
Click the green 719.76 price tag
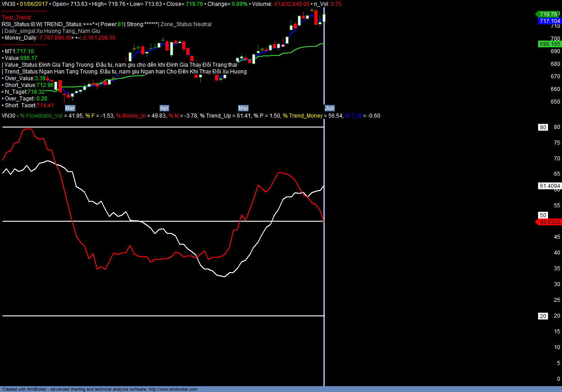click(548, 14)
